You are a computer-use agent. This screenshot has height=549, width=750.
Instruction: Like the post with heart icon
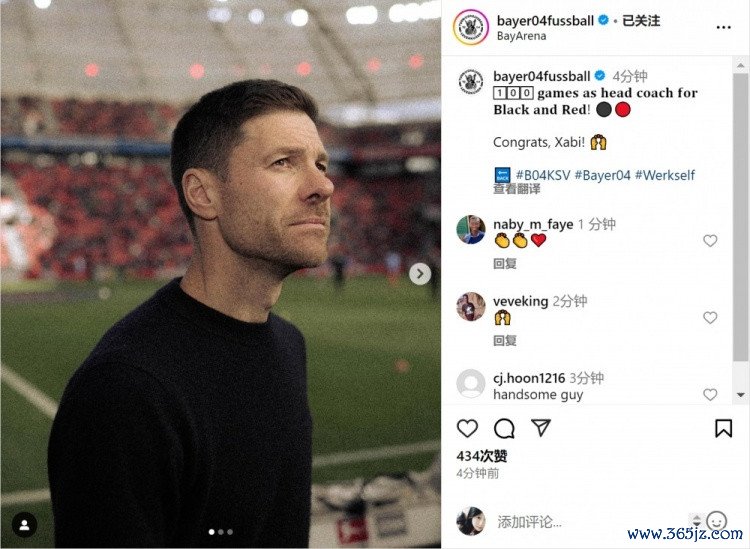[467, 428]
